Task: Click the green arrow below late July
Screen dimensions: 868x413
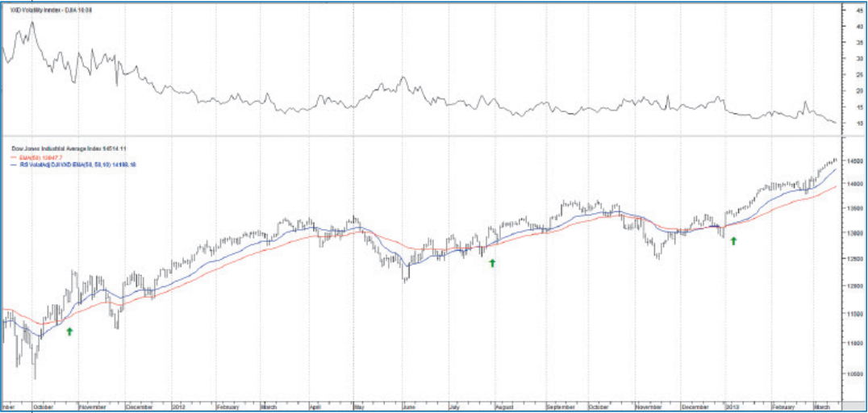Action: (x=492, y=262)
